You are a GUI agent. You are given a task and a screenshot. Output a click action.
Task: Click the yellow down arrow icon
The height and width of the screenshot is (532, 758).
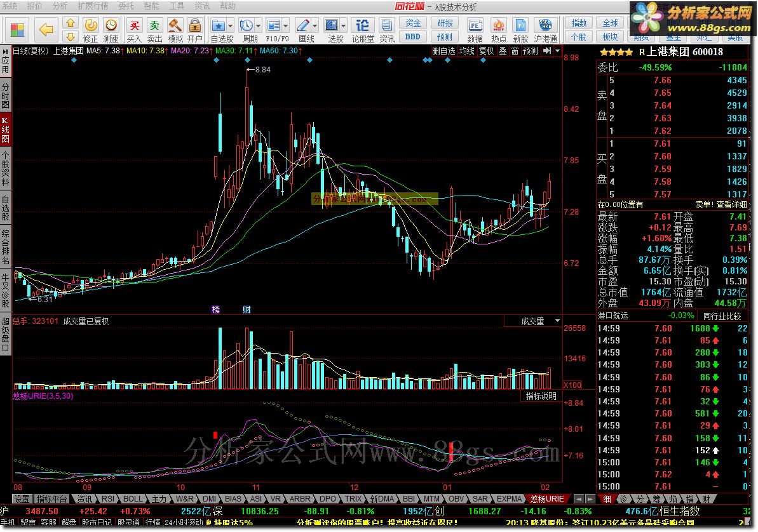[70, 36]
